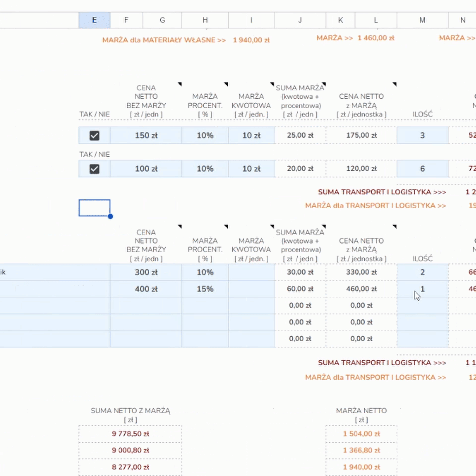This screenshot has width=476, height=476.
Task: Click note indicator above upper CENA NETTO BEZ MARŻY
Action: [180, 84]
